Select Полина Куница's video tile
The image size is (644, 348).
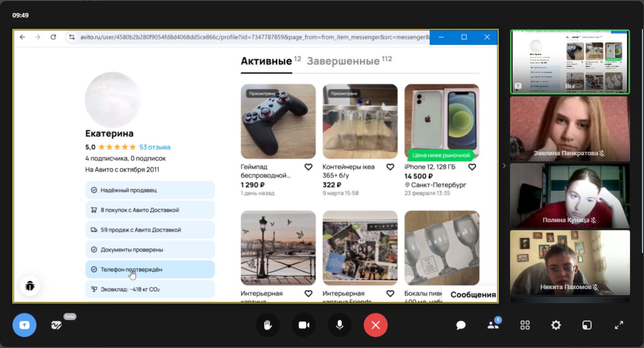pos(570,196)
